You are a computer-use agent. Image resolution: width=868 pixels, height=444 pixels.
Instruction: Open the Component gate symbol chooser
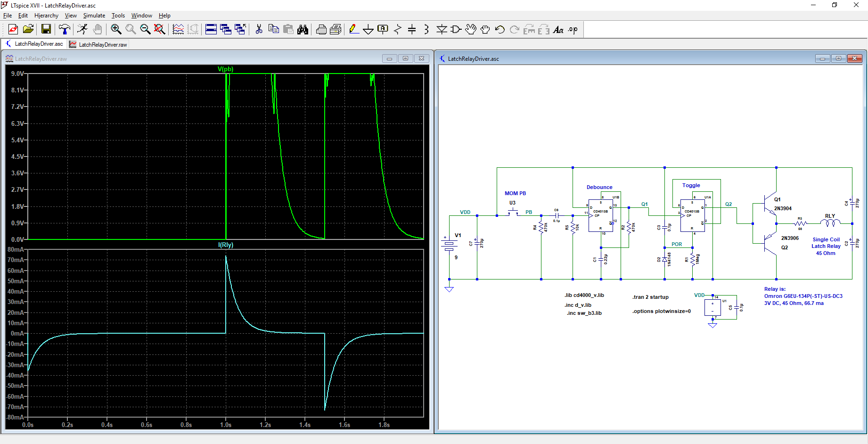(x=456, y=30)
